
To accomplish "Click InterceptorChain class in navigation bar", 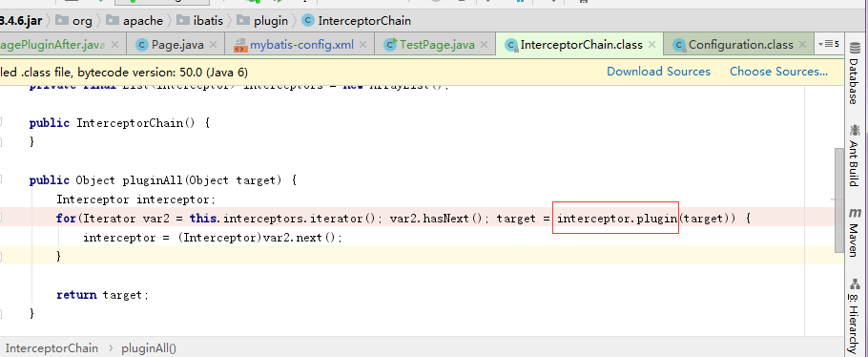I will 357,21.
